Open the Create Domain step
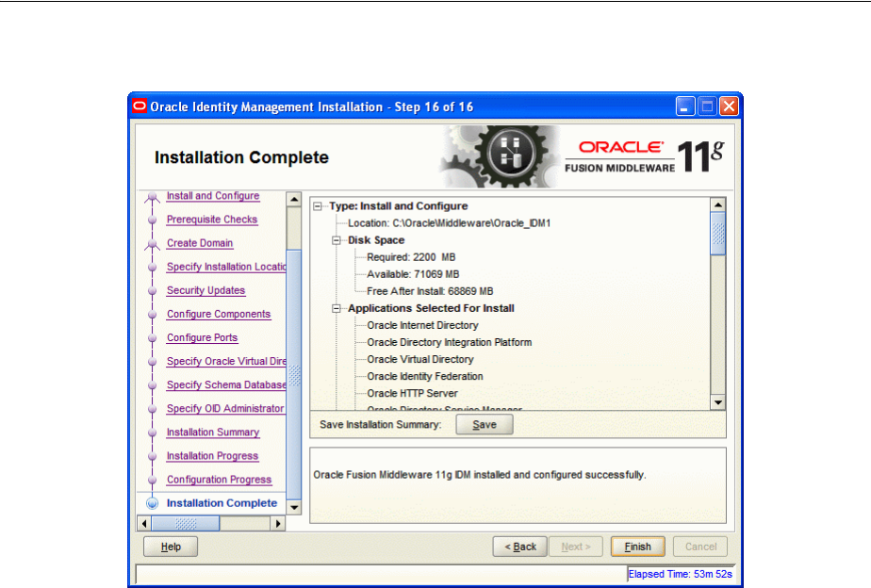871x588 pixels. pyautogui.click(x=200, y=243)
